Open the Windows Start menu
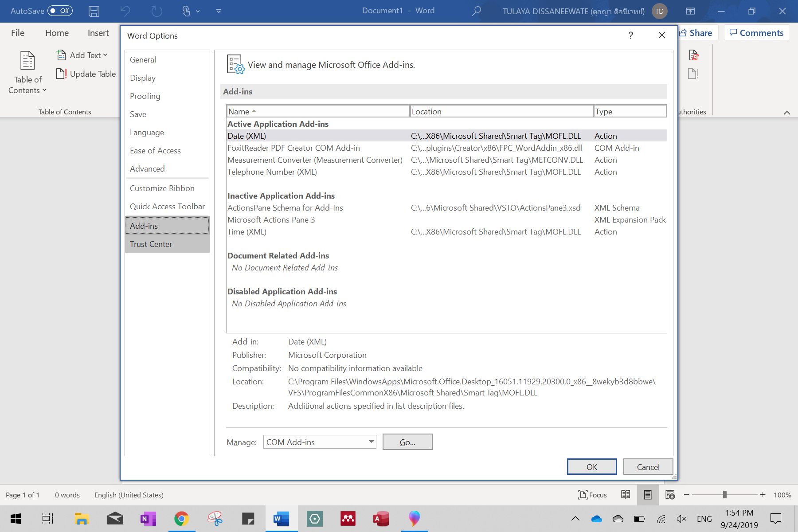This screenshot has height=532, width=798. pos(16,519)
